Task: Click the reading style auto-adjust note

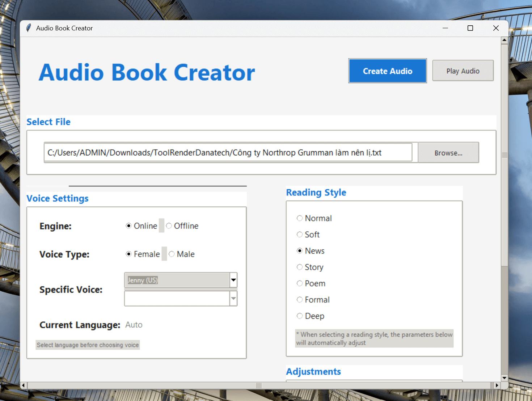Action: (x=374, y=338)
